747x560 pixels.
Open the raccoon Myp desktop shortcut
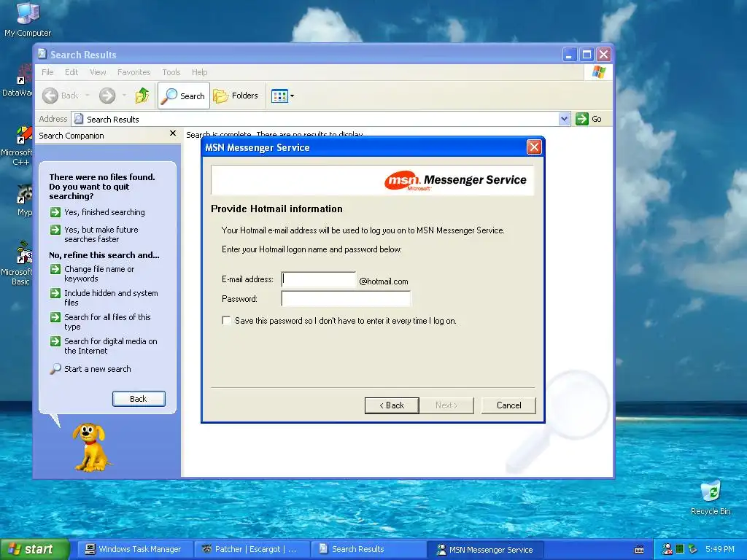(x=24, y=201)
